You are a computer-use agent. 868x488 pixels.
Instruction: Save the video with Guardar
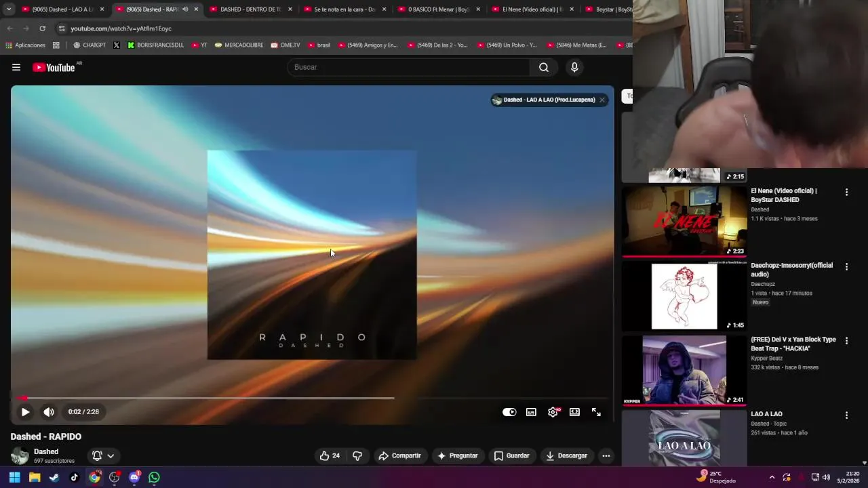point(511,455)
